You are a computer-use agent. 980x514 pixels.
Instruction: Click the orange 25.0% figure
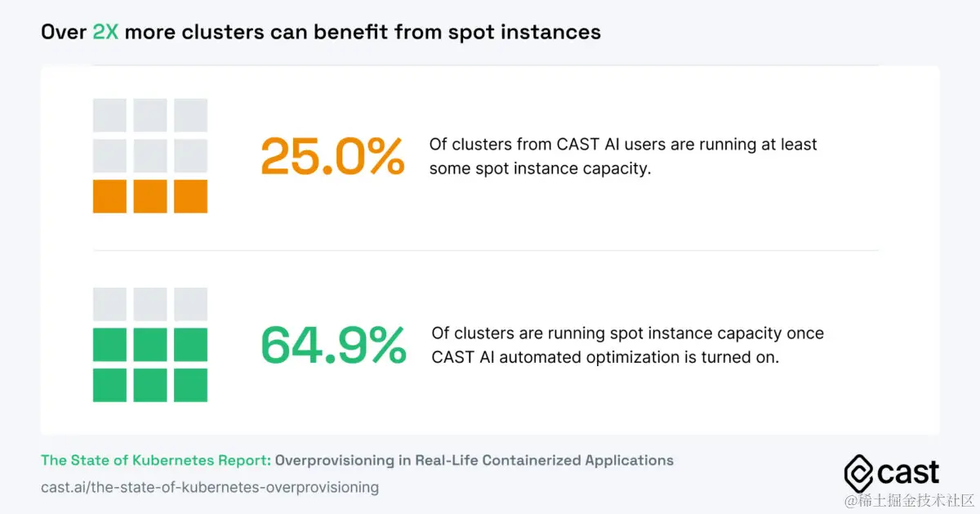click(x=332, y=156)
